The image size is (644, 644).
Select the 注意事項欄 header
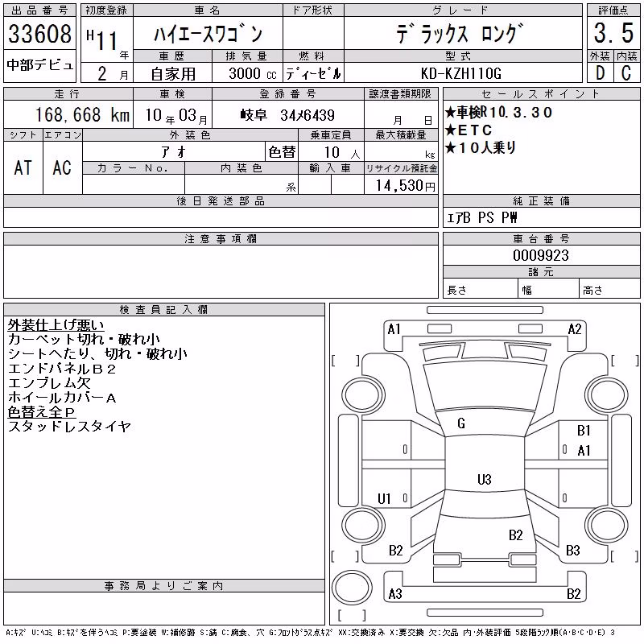click(221, 239)
